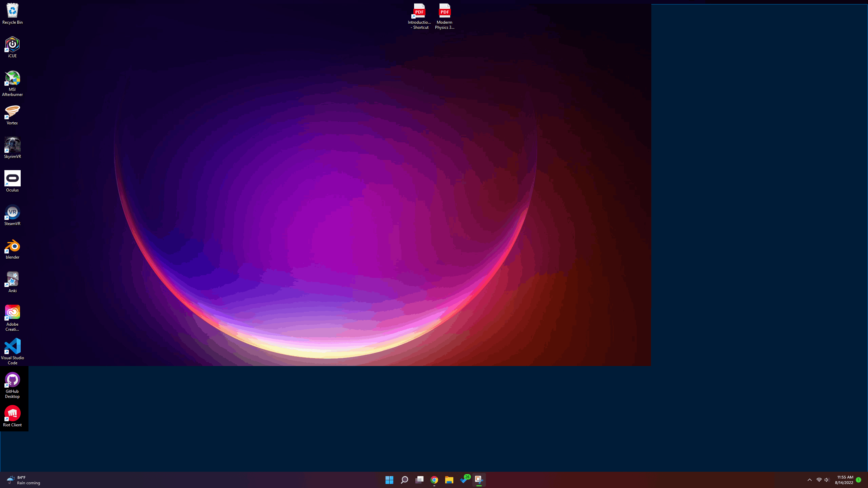Select the Modern Physics PDF file

click(445, 12)
